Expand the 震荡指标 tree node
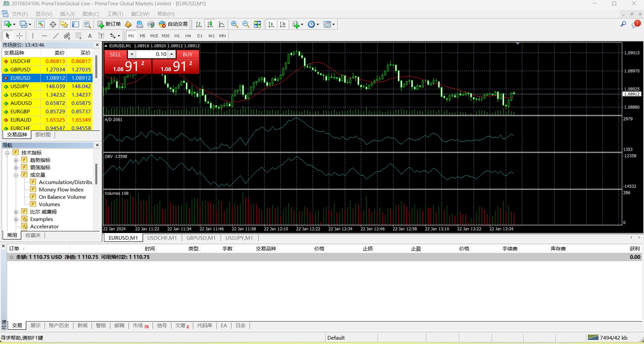The height and width of the screenshot is (344, 644). tap(16, 167)
